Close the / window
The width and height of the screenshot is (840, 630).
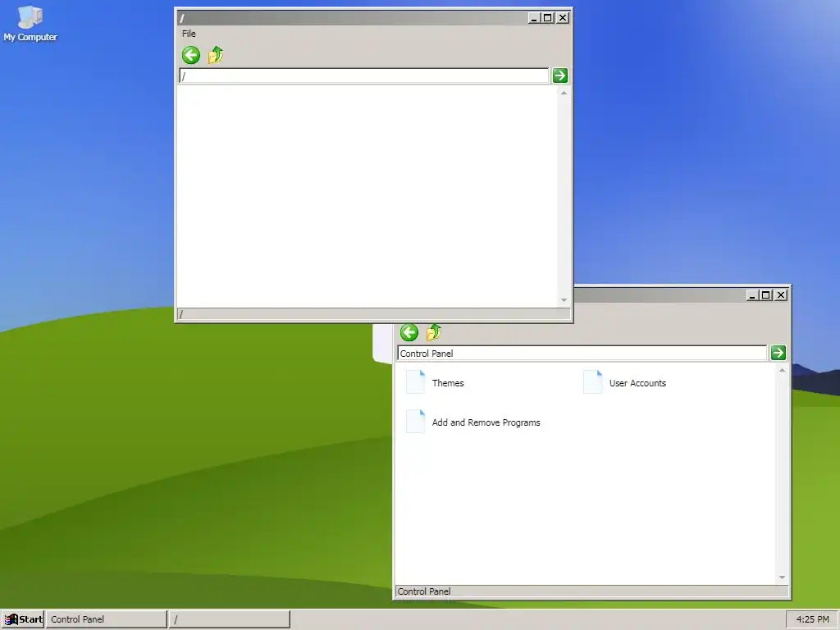pyautogui.click(x=563, y=18)
